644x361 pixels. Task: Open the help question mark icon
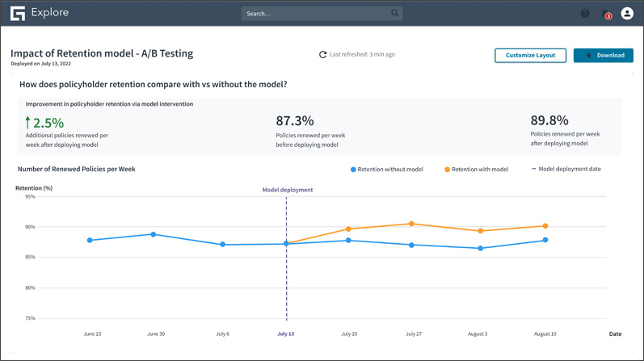tap(585, 13)
